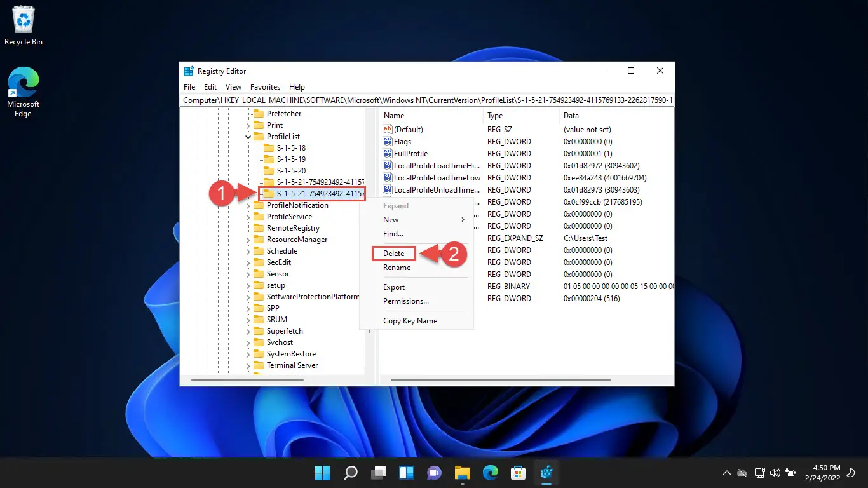This screenshot has height=488, width=868.
Task: Expand the SoftwareProtectionPlatform key
Action: coord(248,297)
